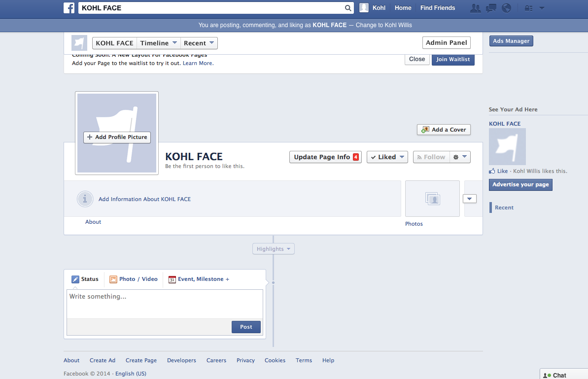
Task: Click the Create Page footer link
Action: pos(141,360)
